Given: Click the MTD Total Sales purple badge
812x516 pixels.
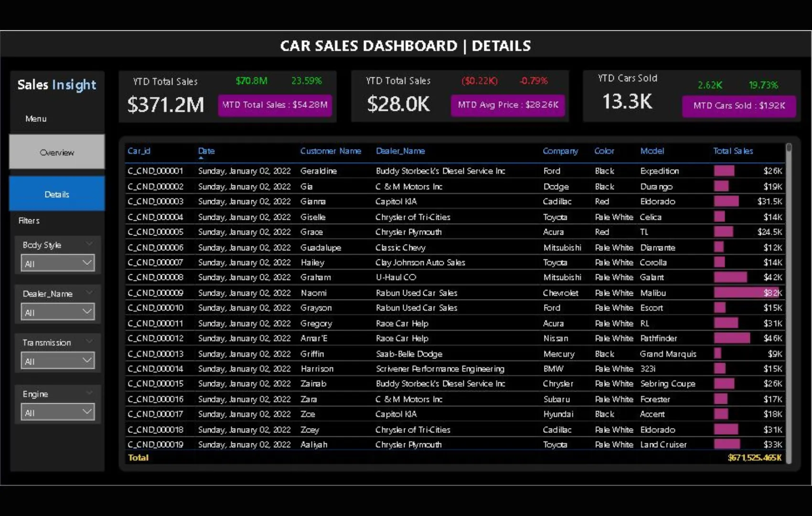Looking at the screenshot, I should 275,105.
